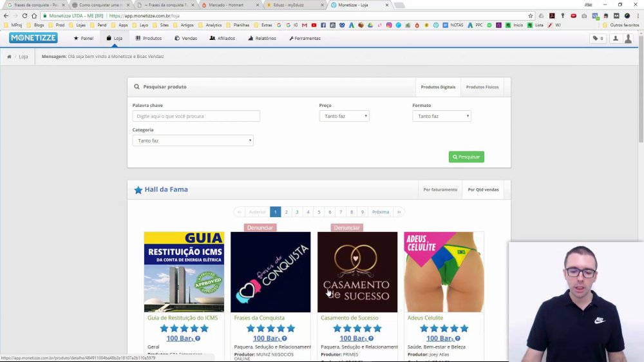Click the green Pesquisar button
Screen dimensions: 644x362
(466, 157)
